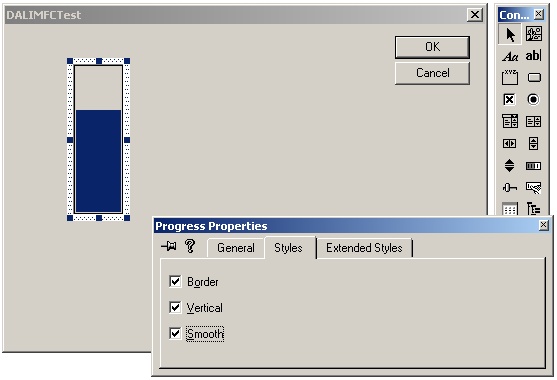This screenshot has height=380, width=557.
Task: Pin the Progress Properties window
Action: coord(169,246)
